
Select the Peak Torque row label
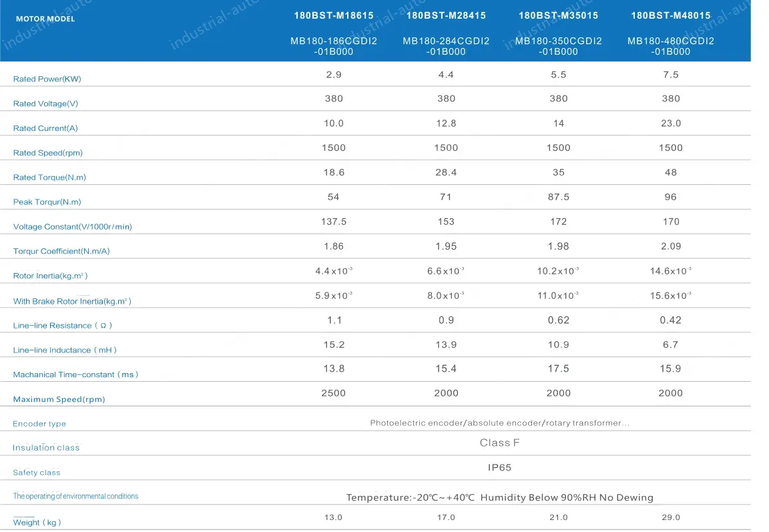pos(47,202)
